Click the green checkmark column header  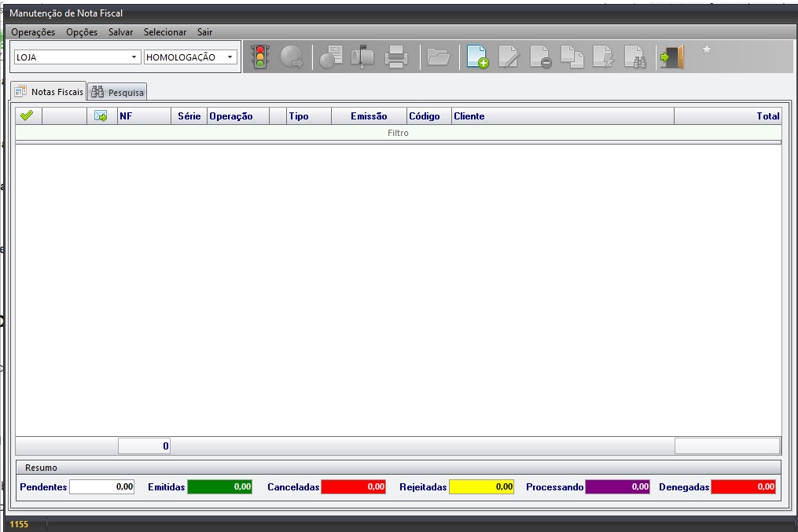(27, 116)
